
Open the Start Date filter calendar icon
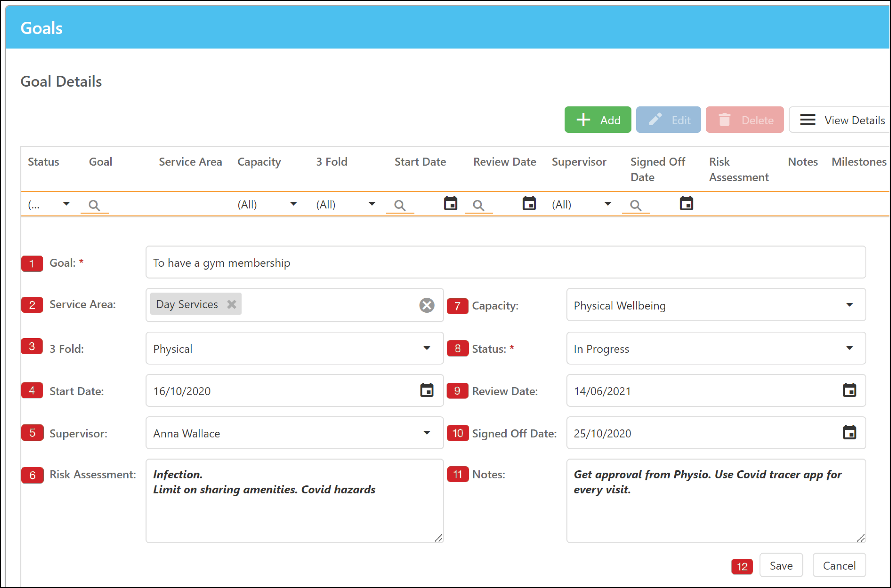(x=450, y=204)
